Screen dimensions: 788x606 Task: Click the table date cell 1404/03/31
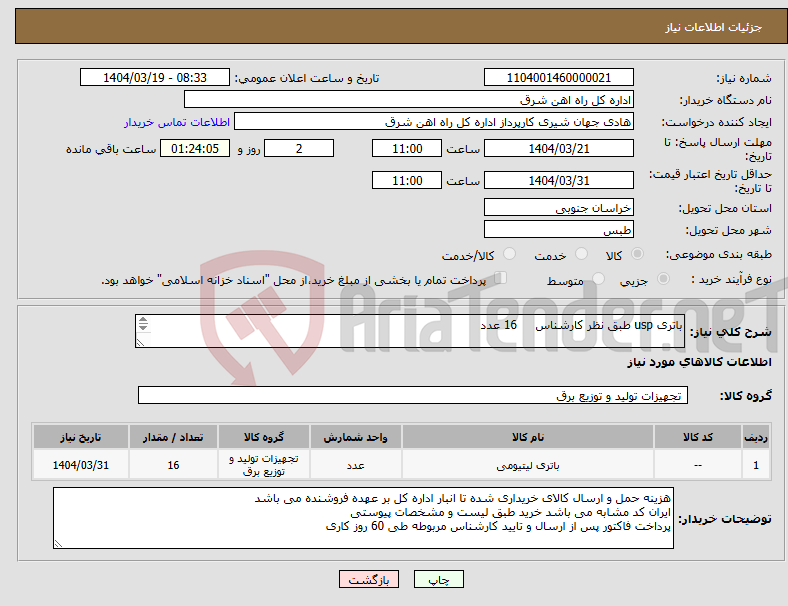[x=81, y=465]
